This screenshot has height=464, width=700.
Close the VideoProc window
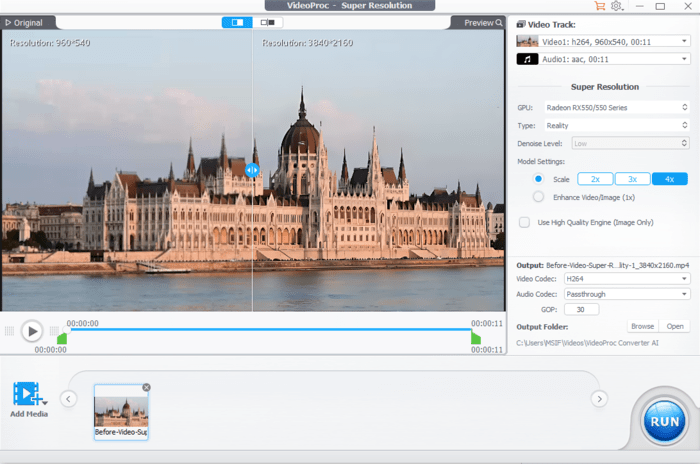point(688,6)
